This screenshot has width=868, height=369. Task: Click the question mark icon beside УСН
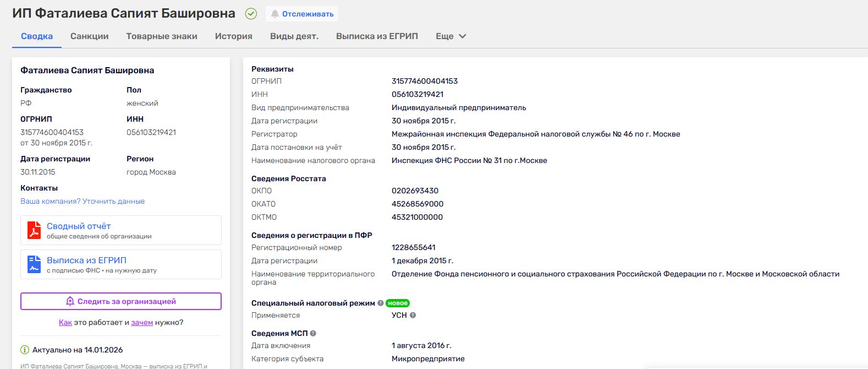413,316
